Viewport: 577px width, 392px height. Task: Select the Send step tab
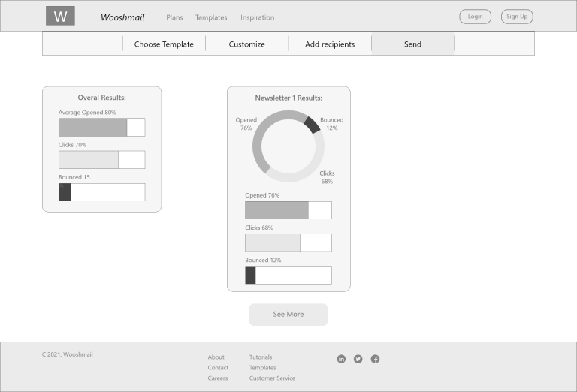pos(413,44)
